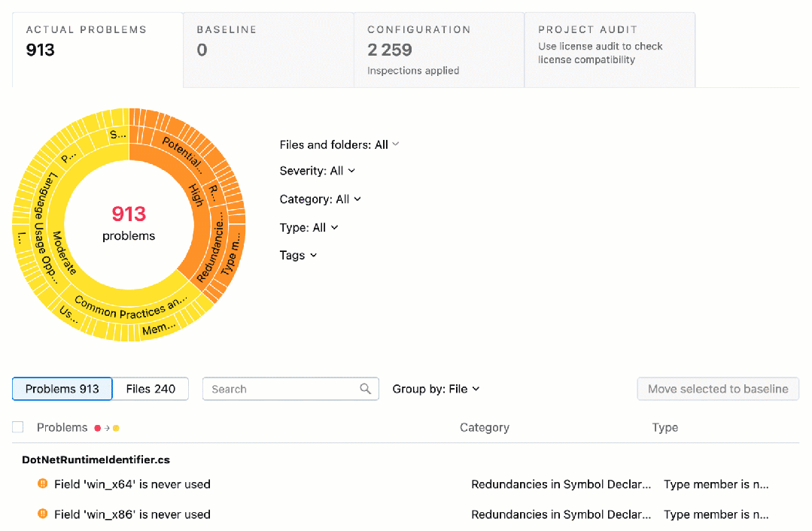The width and height of the screenshot is (812, 531).
Task: Open the Tags dropdown
Action: point(298,255)
